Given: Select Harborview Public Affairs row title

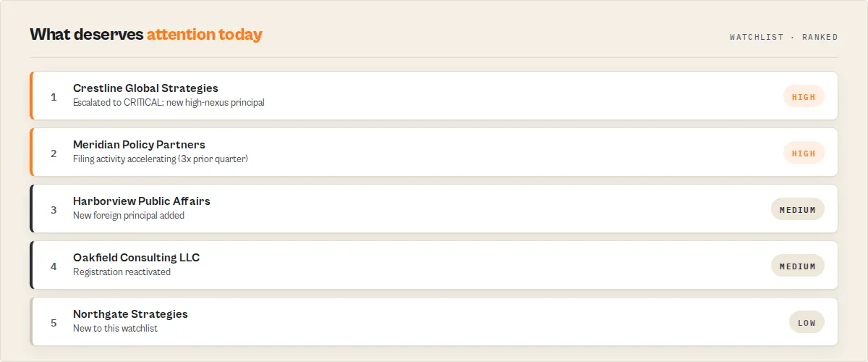Looking at the screenshot, I should [x=142, y=201].
